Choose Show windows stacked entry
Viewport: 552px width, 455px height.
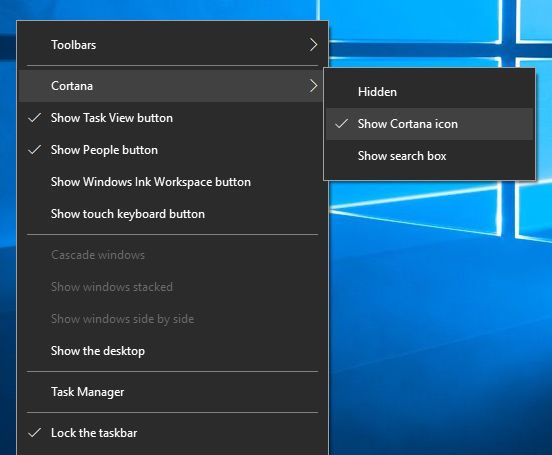[172, 287]
